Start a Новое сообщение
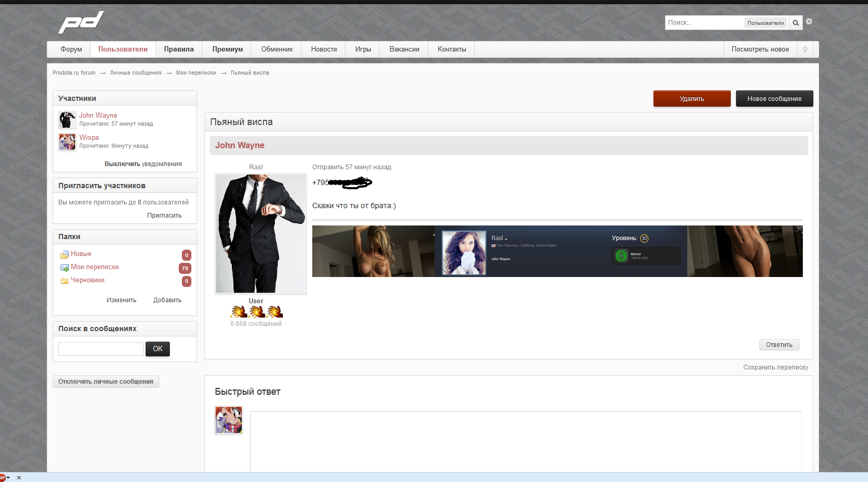The height and width of the screenshot is (482, 868). tap(774, 99)
